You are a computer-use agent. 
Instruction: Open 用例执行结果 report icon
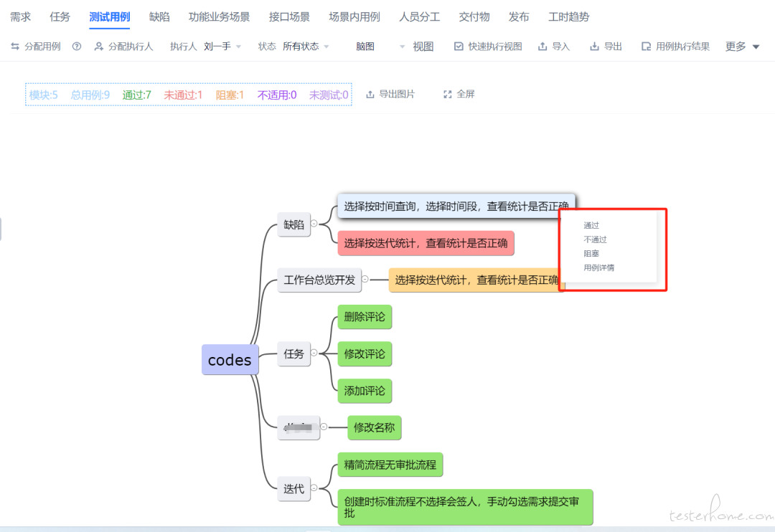click(x=646, y=47)
